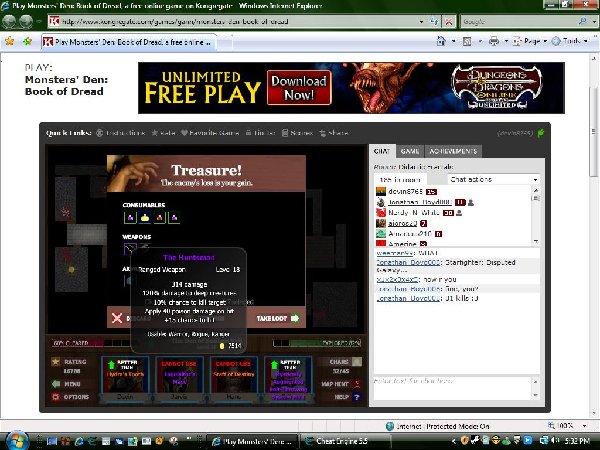The image size is (600, 450).
Task: Select the yellow potion consumable
Action: point(145,218)
